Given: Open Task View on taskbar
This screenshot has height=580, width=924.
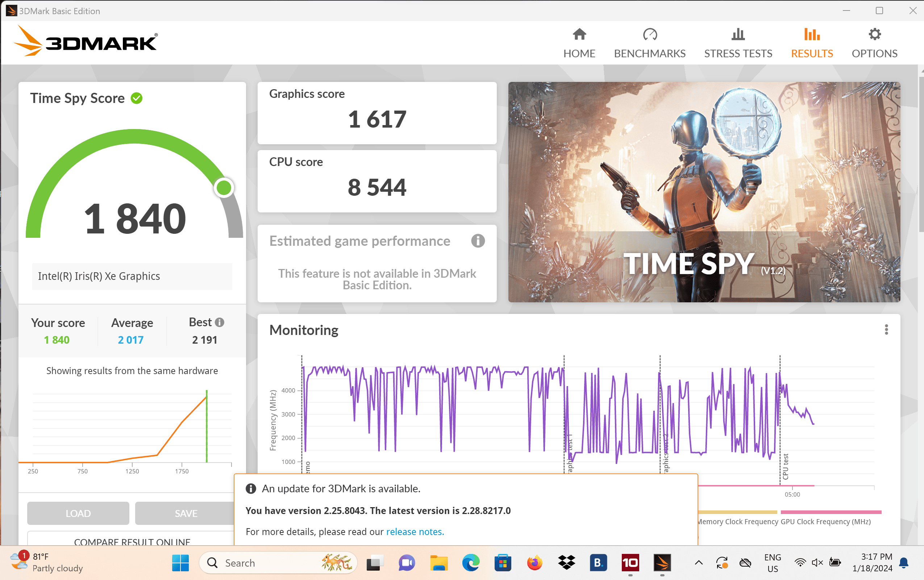Looking at the screenshot, I should (x=375, y=563).
